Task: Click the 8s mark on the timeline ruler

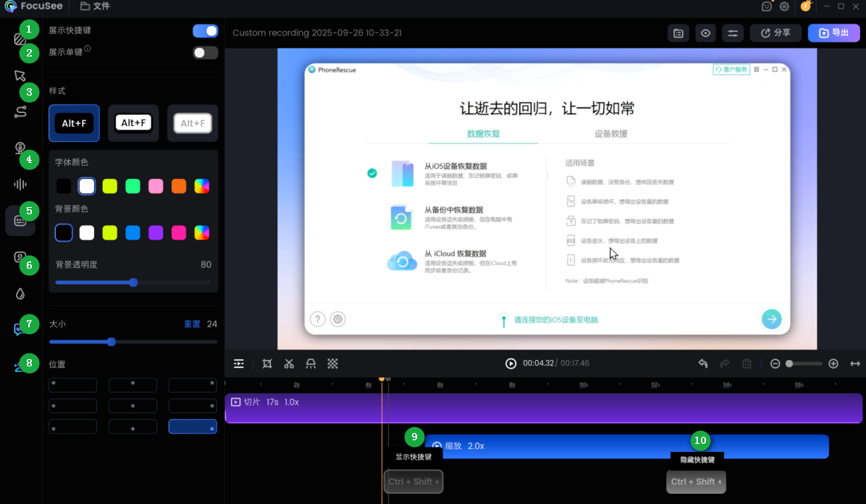Action: click(x=512, y=385)
